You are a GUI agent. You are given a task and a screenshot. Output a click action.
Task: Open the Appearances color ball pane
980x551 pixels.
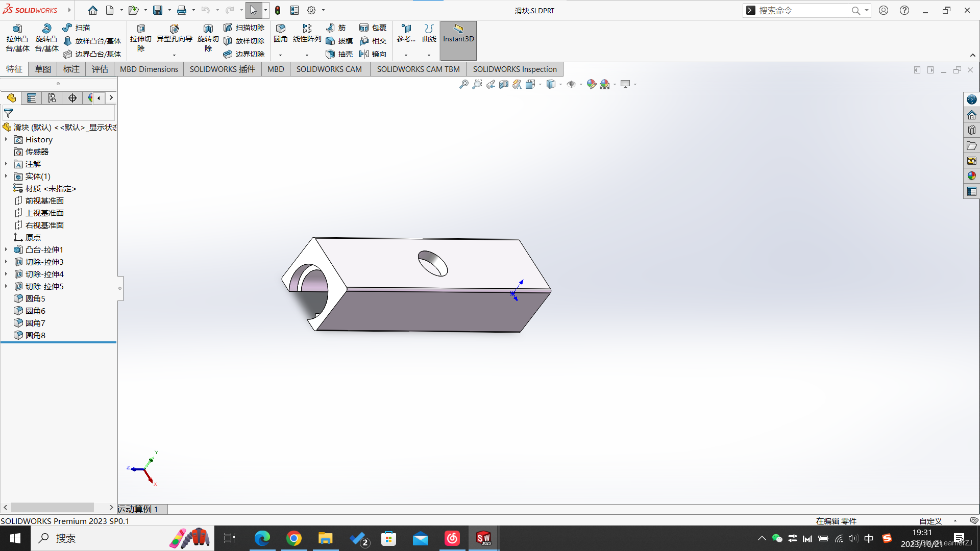coord(971,176)
